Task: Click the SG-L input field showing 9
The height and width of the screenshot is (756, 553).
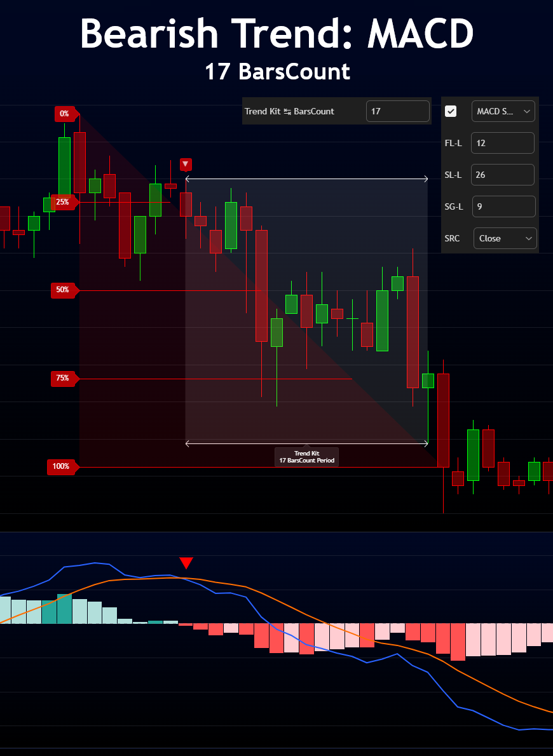Action: pos(504,207)
